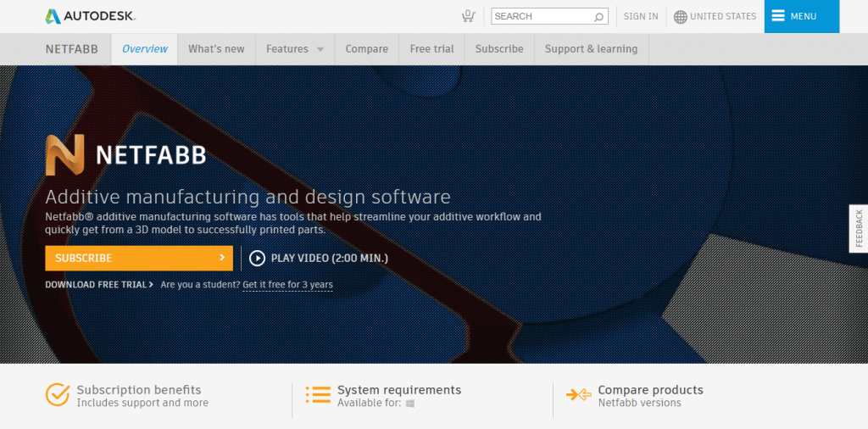The image size is (868, 429).
Task: Open the shopping cart icon
Action: click(x=468, y=16)
